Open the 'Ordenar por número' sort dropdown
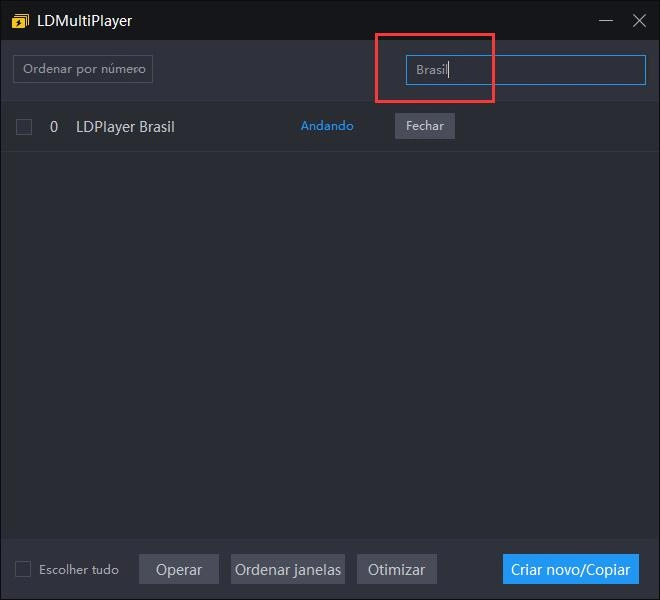 [x=83, y=69]
